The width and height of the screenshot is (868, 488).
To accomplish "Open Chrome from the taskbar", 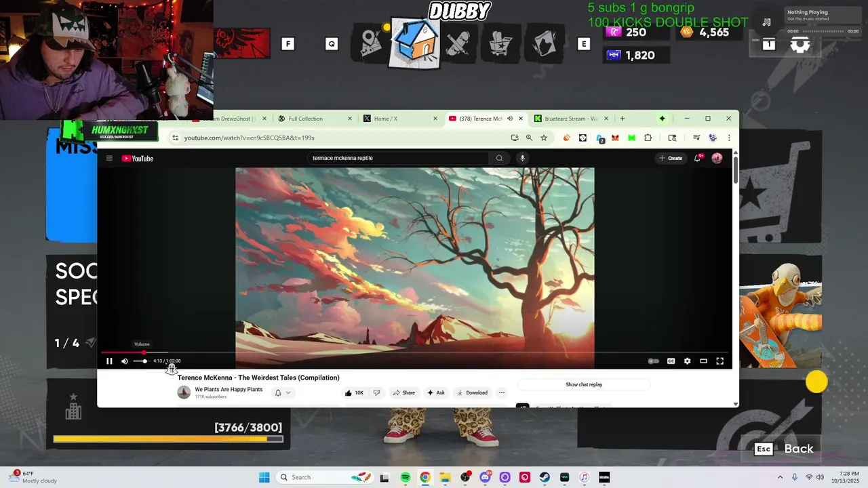I will click(x=425, y=477).
